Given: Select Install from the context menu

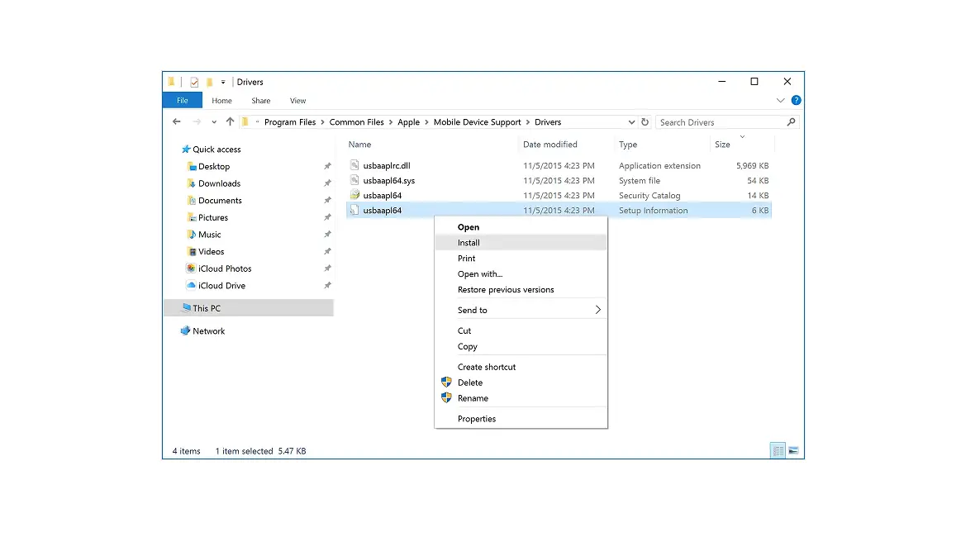Looking at the screenshot, I should (x=469, y=242).
